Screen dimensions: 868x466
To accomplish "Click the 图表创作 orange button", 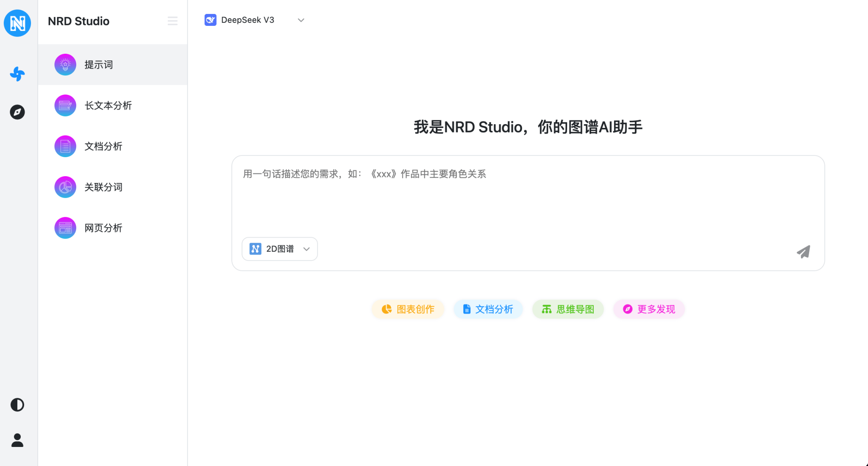I will [x=408, y=309].
